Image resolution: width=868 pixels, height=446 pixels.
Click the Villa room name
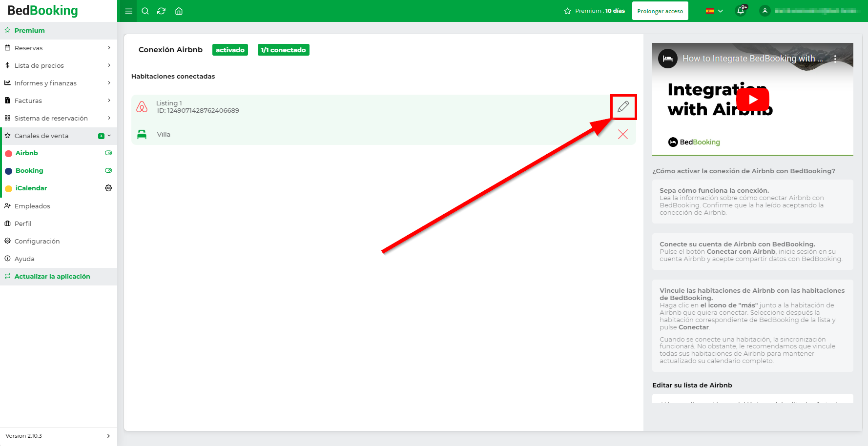coord(164,134)
